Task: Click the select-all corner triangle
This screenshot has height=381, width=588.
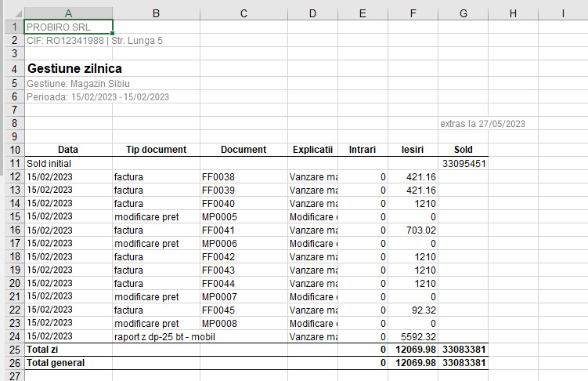Action: 12,13
